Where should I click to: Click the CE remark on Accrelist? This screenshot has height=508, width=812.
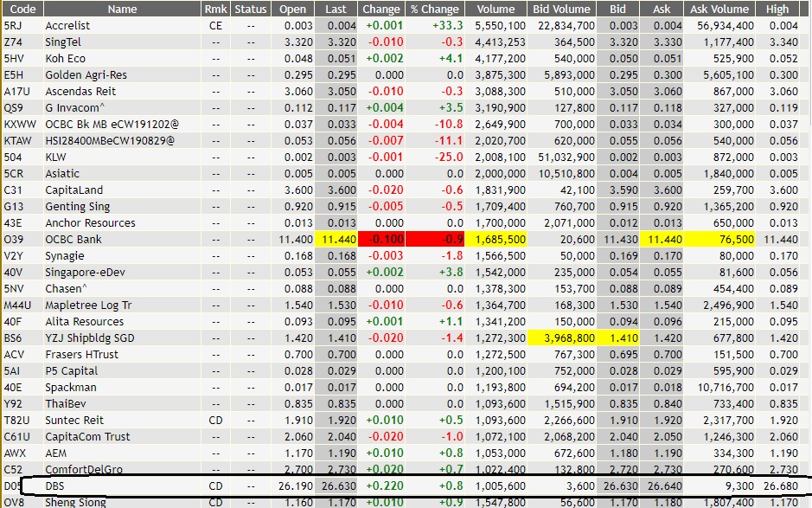(215, 25)
